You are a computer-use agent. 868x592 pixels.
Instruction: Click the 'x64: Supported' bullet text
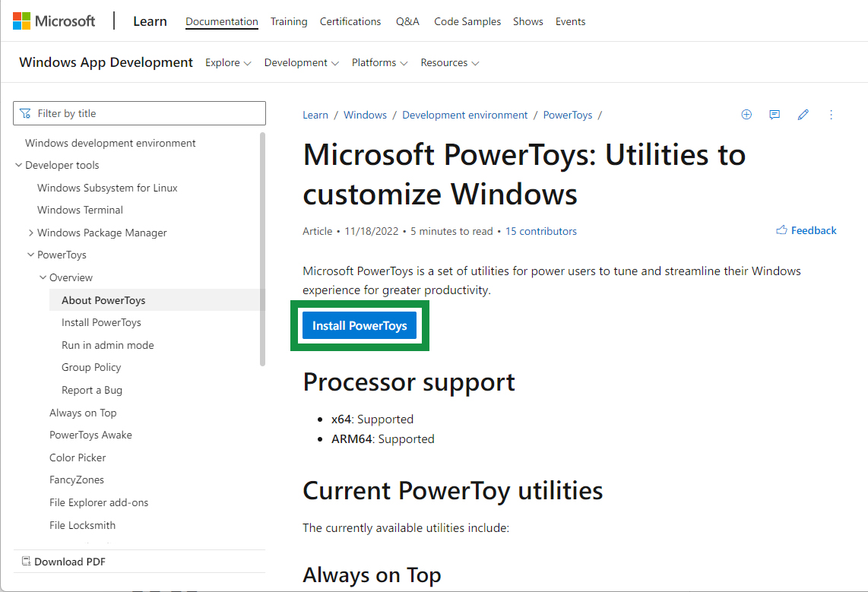[372, 419]
